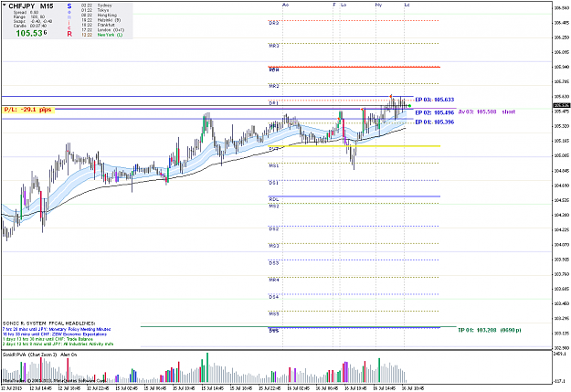Click the SONIC R. SYSTEM FFCAL HEADLINES heading
This screenshot has width=571, height=392.
point(48,323)
